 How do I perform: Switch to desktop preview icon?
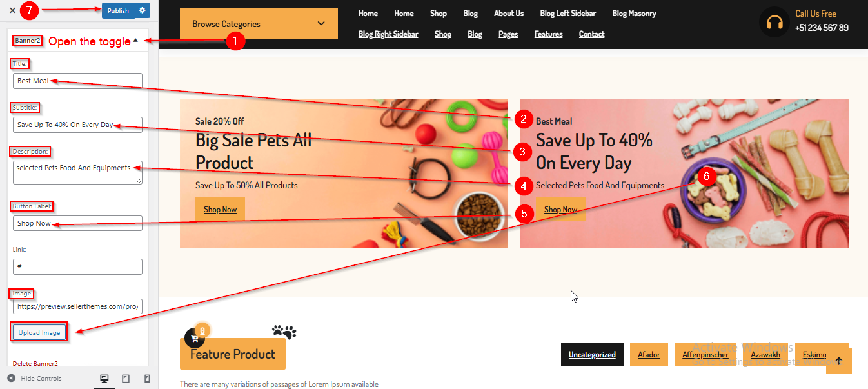[x=104, y=379]
